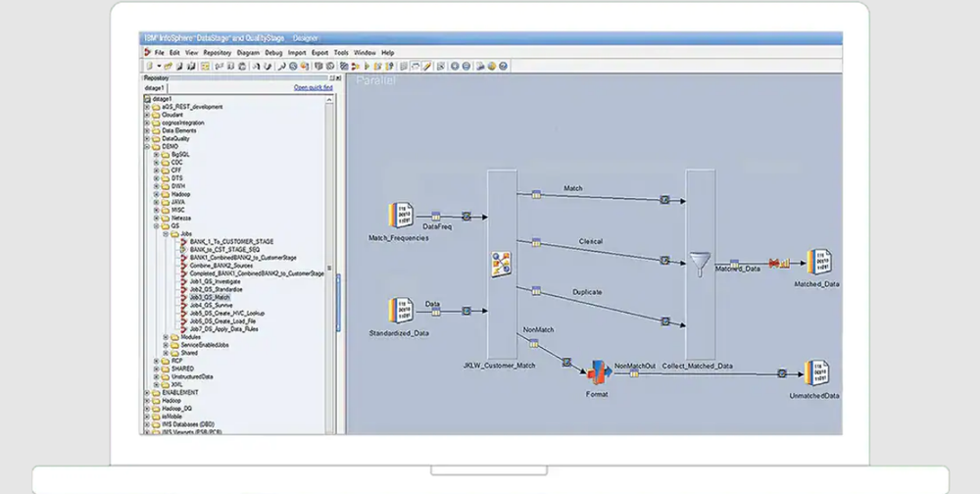Image resolution: width=980 pixels, height=494 pixels.
Task: Close the Repository panel
Action: click(339, 78)
